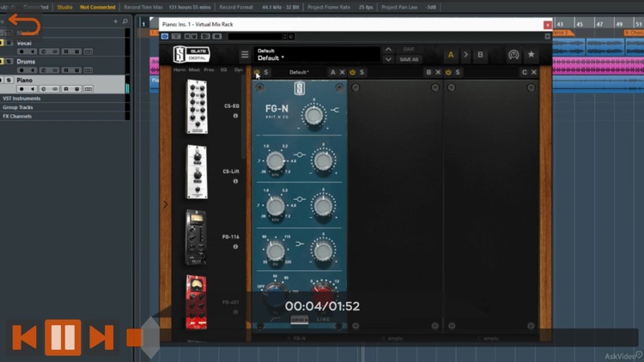Expand the Group Tracks folder
The height and width of the screenshot is (362, 644).
[18, 107]
